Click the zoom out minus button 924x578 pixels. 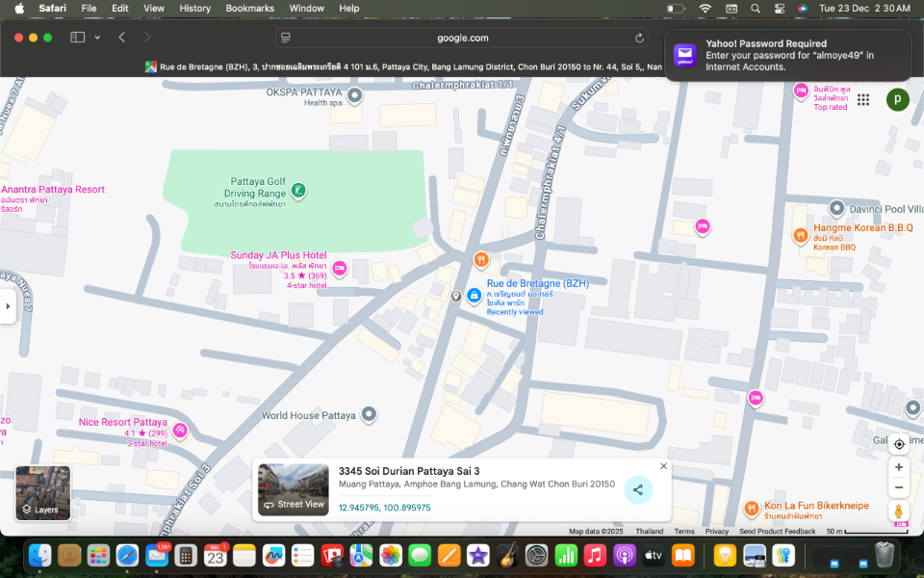[x=899, y=487]
